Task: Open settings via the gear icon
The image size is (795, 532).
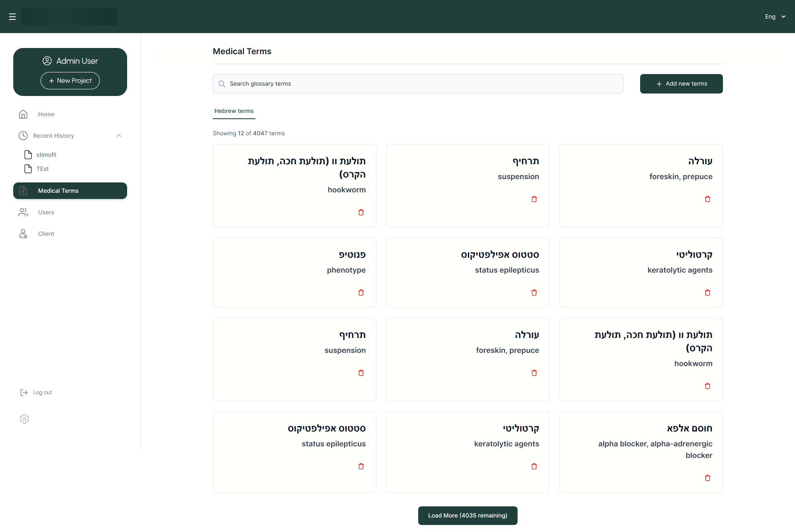Action: (x=24, y=419)
